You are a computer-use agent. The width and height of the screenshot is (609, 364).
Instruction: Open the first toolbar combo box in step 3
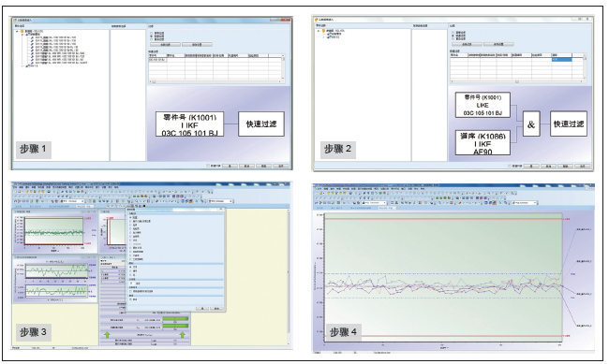pyautogui.click(x=73, y=201)
